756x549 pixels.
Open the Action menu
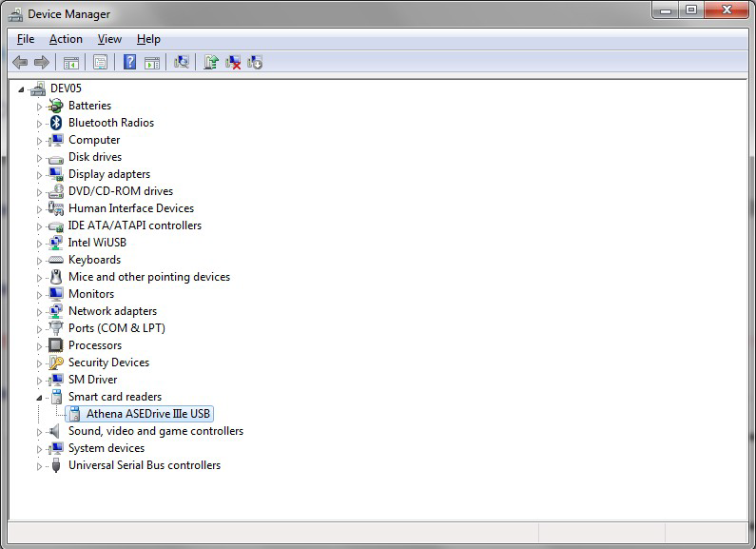coord(66,39)
